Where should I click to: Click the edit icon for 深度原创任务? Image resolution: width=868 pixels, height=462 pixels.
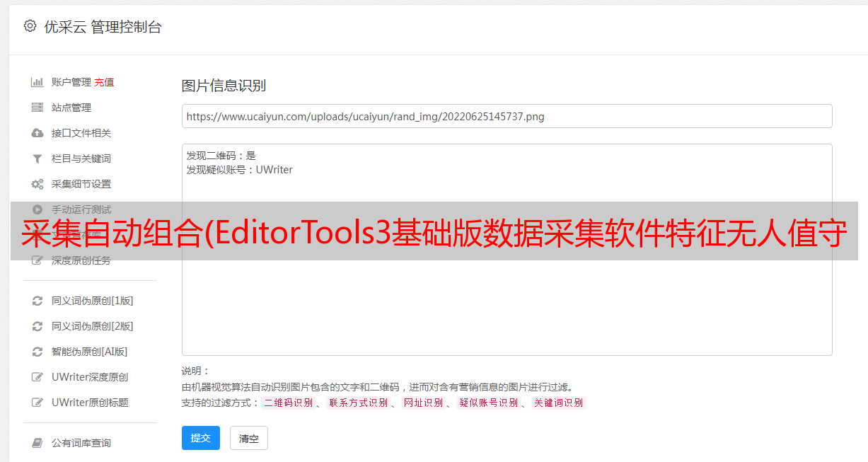point(37,260)
